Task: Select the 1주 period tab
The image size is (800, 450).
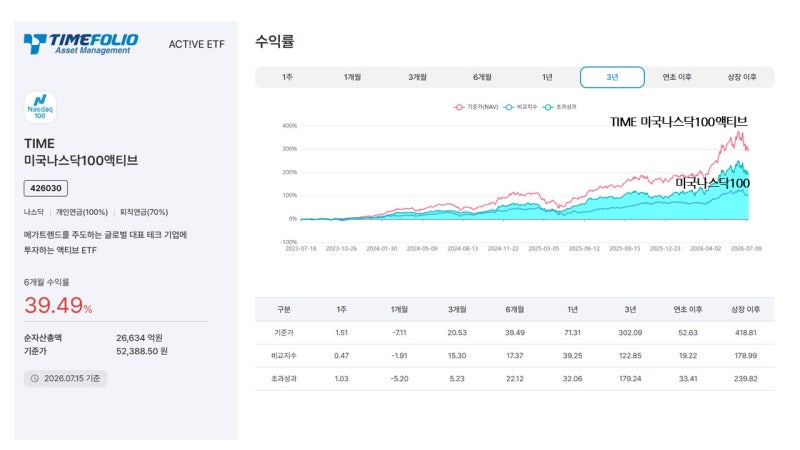Action: click(287, 77)
